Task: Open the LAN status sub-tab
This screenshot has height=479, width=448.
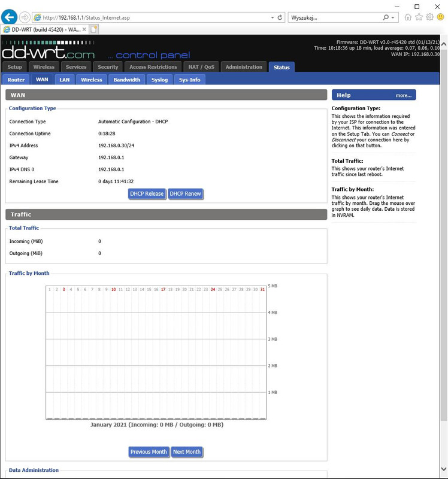Action: point(65,80)
